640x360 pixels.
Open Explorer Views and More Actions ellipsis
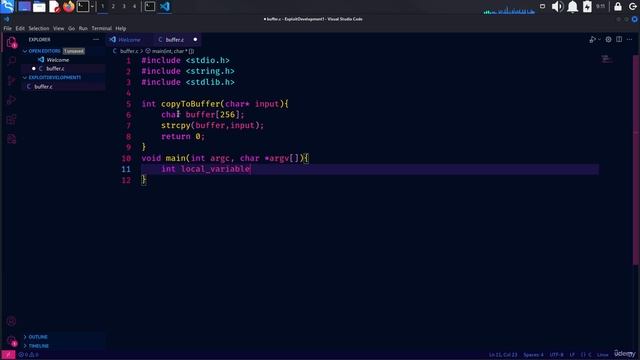pyautogui.click(x=96, y=40)
